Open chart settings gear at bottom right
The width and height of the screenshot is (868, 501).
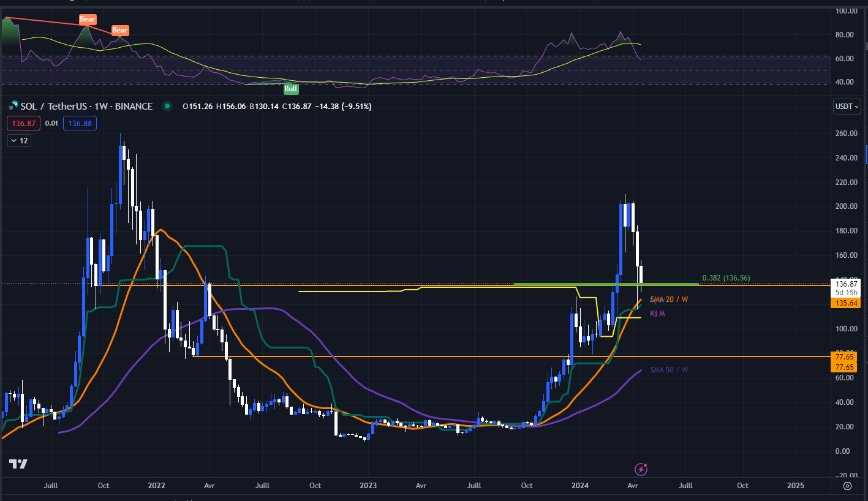[848, 486]
